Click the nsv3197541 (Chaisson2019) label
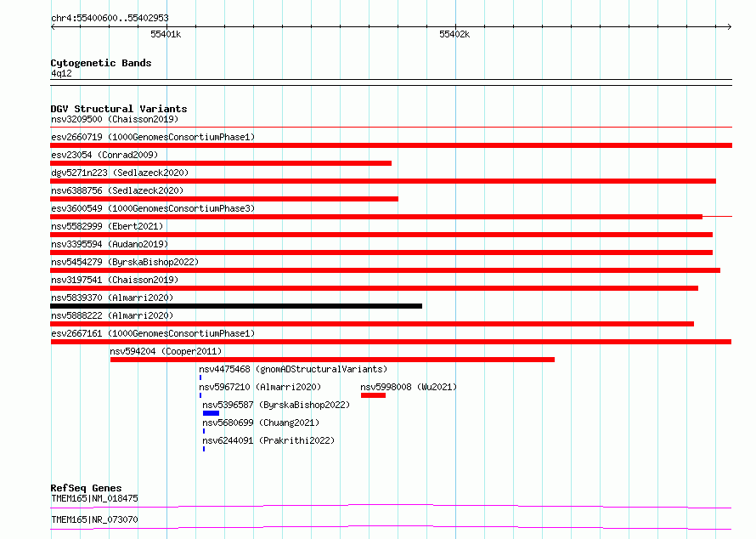756x539 pixels. [115, 280]
